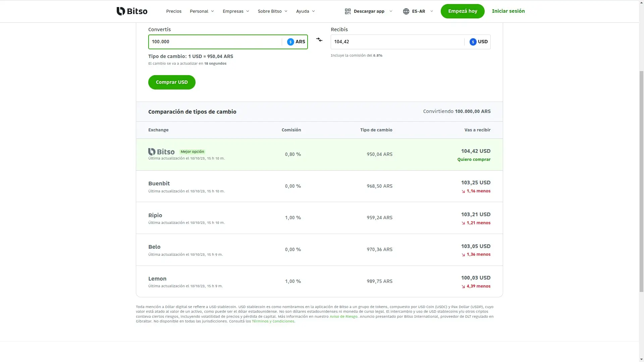Click the Mejor opción badge
Image resolution: width=644 pixels, height=362 pixels.
(192, 152)
